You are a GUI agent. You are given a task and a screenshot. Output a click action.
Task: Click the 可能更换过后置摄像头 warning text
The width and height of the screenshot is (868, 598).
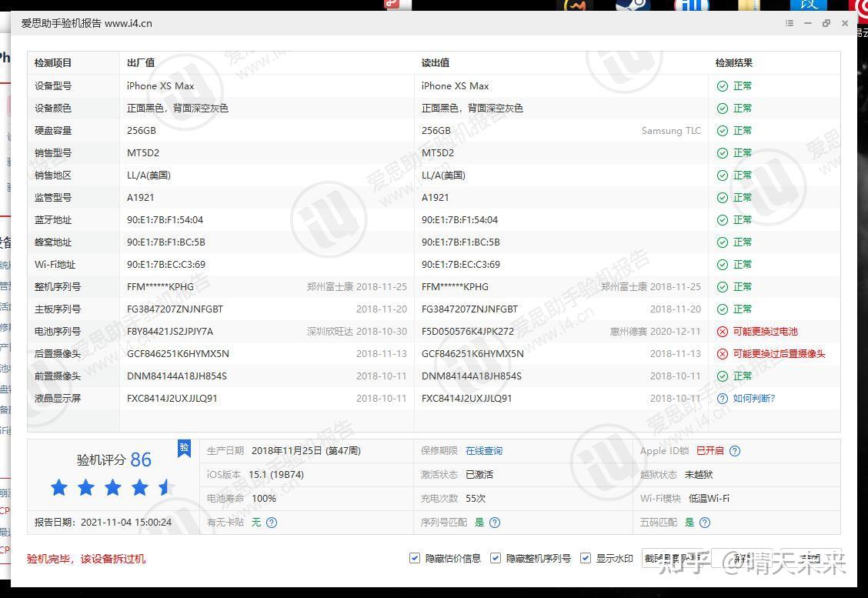(779, 354)
